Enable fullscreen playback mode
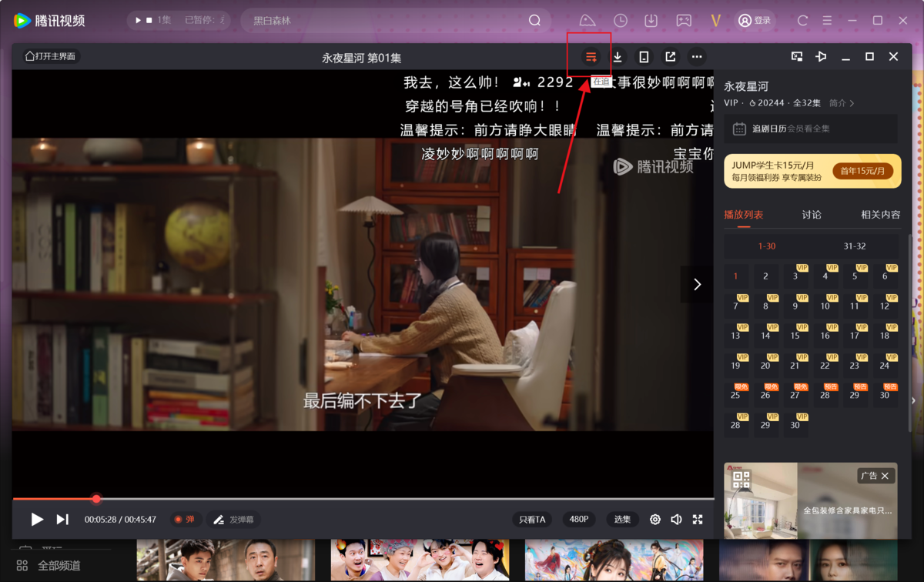The width and height of the screenshot is (924, 582). [x=698, y=519]
